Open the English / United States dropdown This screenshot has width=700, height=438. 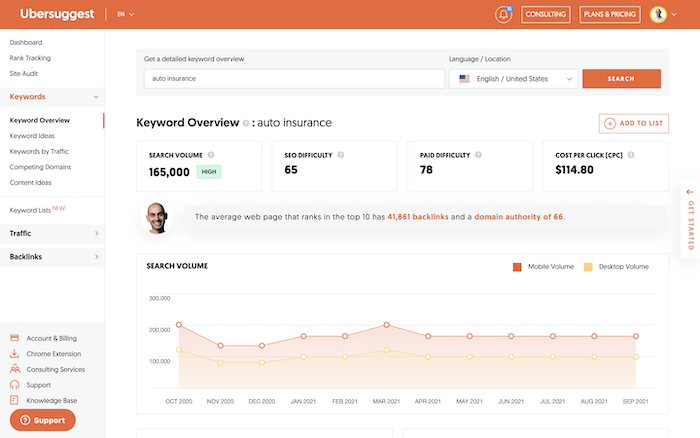pos(513,79)
